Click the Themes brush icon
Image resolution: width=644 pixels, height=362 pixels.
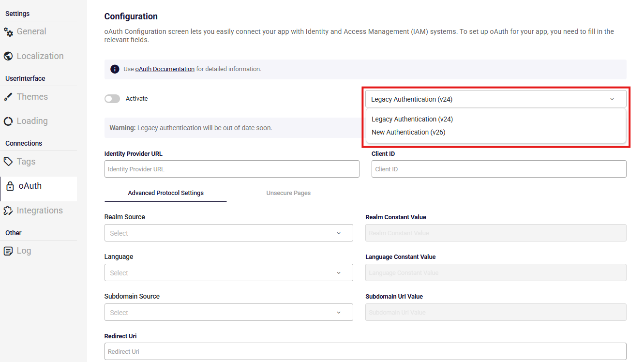(8, 97)
